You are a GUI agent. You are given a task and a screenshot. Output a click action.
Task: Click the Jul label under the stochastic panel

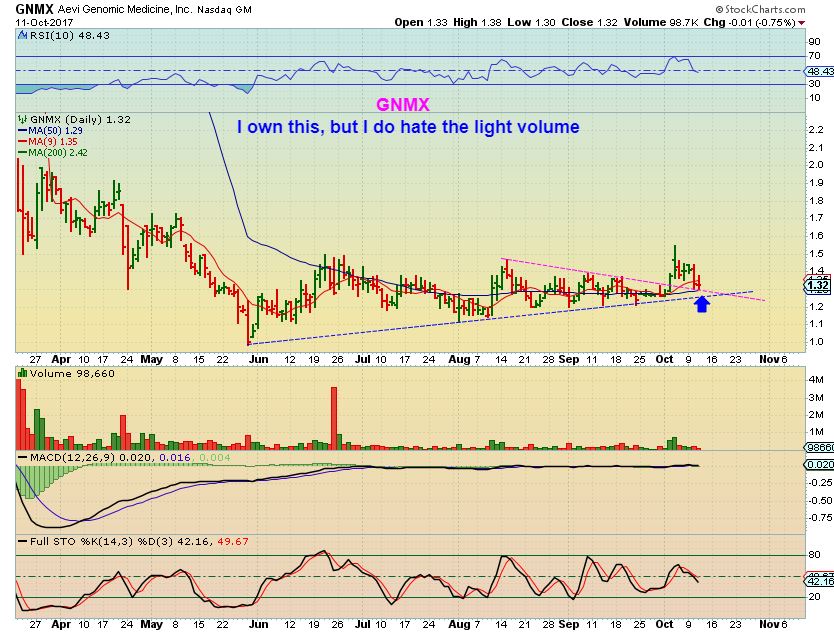point(363,624)
